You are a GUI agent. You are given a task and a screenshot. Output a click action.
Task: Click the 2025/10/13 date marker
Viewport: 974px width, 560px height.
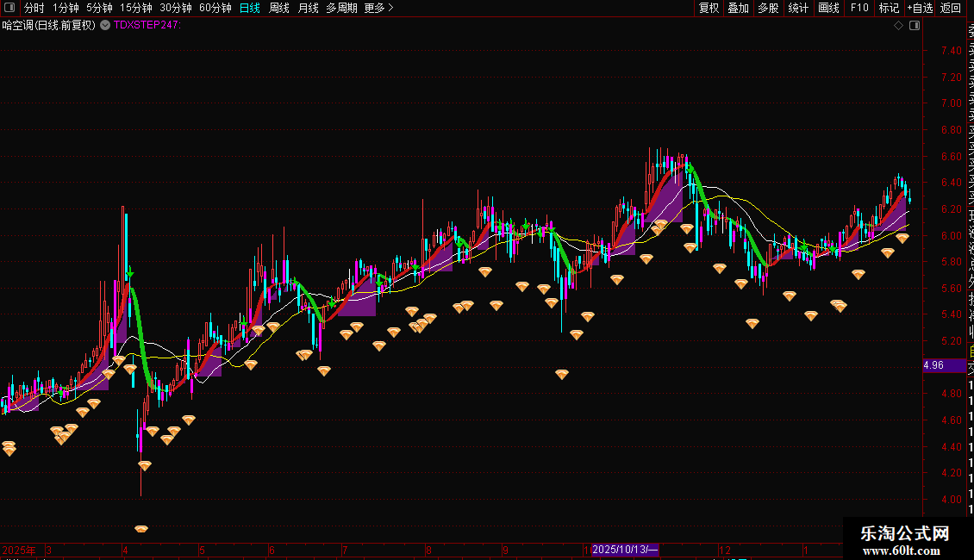[624, 550]
